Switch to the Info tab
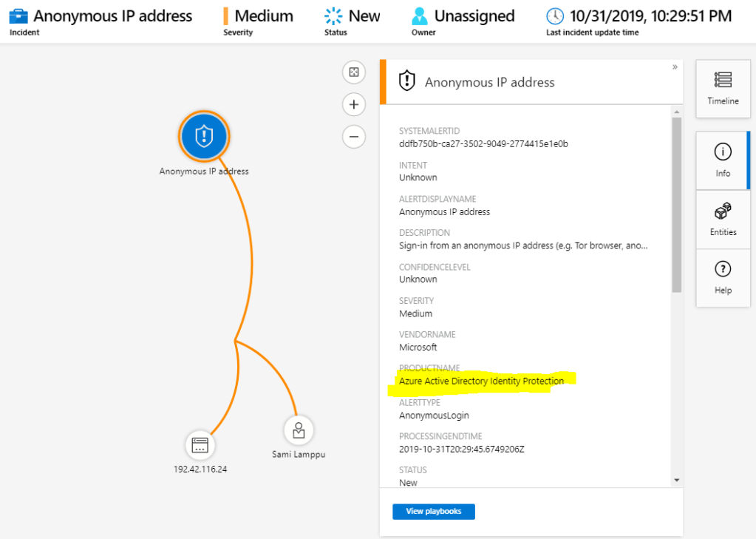Viewport: 756px width, 539px height. (723, 160)
